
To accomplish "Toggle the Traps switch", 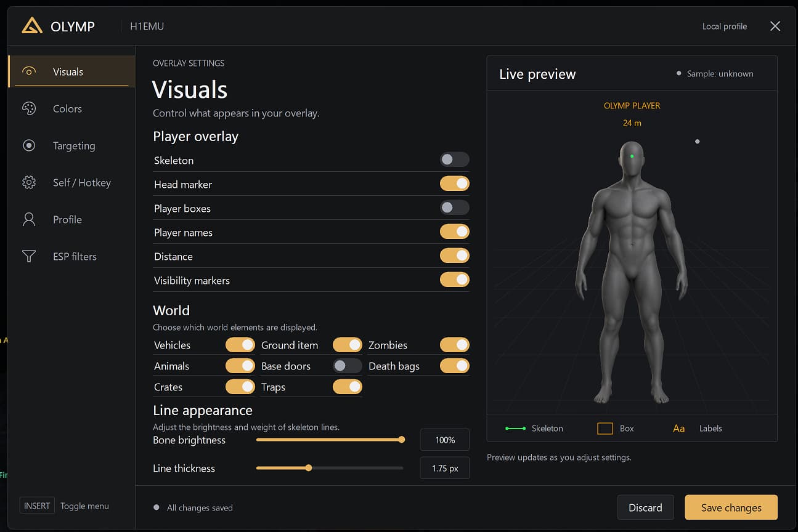I will pyautogui.click(x=348, y=387).
